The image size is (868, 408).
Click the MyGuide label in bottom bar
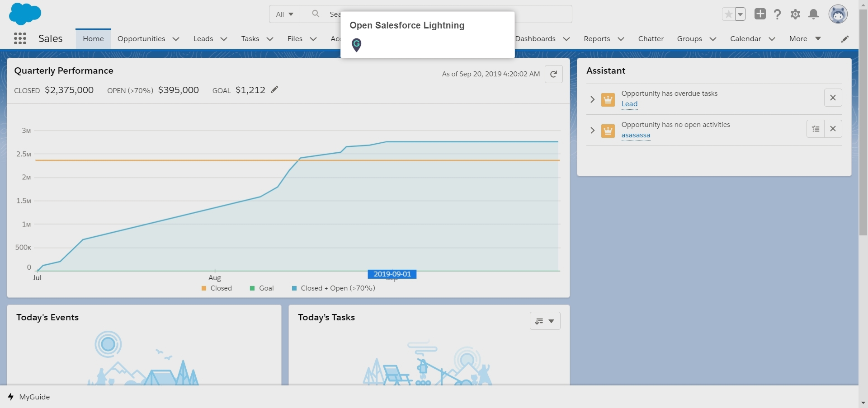pos(34,397)
